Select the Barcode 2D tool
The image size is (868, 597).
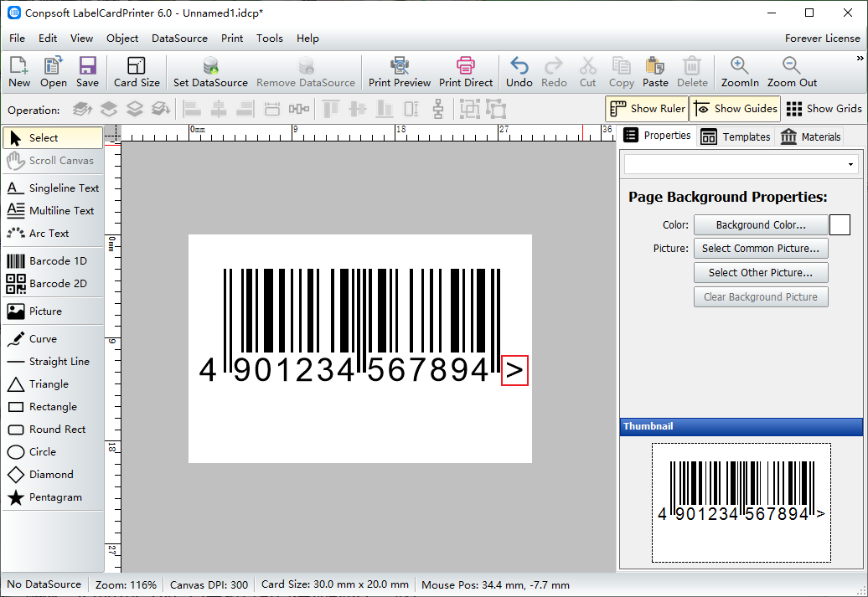(x=53, y=283)
